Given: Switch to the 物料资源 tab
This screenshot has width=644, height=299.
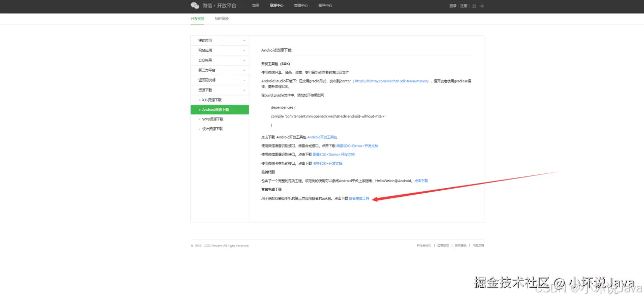Looking at the screenshot, I should pyautogui.click(x=222, y=18).
